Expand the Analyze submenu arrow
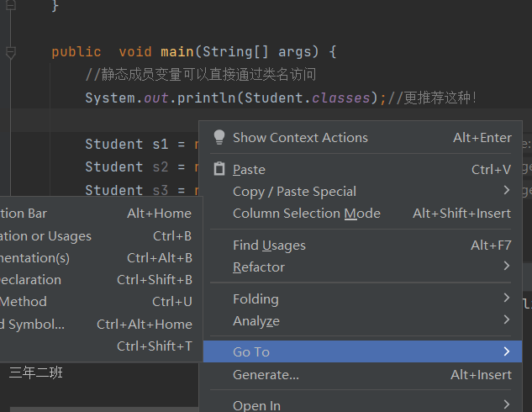The height and width of the screenshot is (412, 532). pos(506,320)
